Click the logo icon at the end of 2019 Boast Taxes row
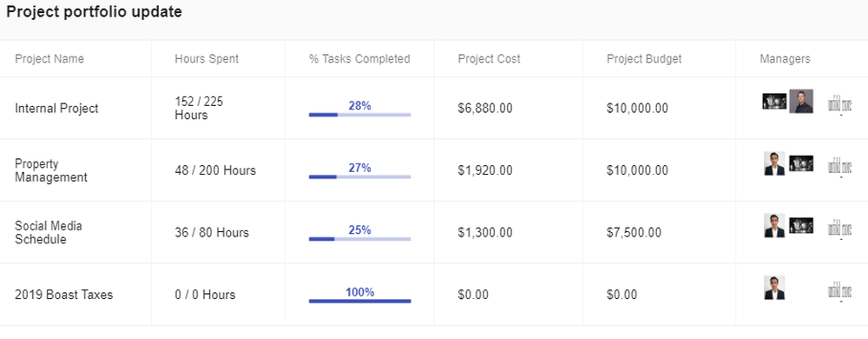 pos(839,290)
